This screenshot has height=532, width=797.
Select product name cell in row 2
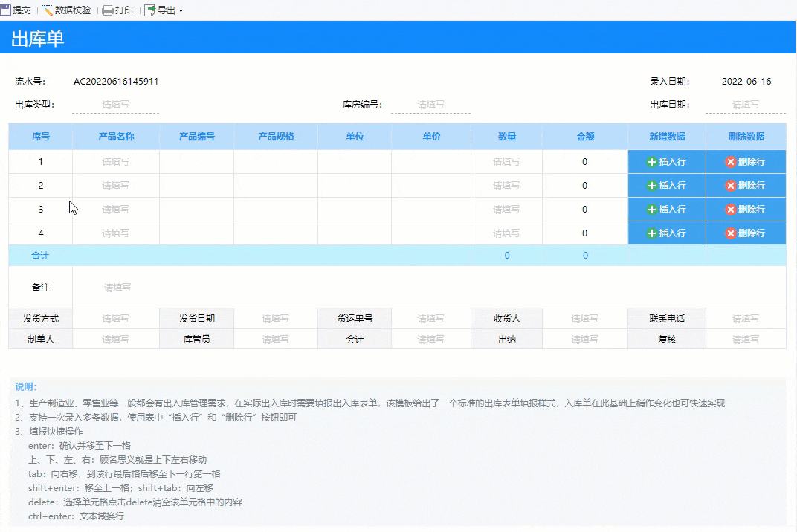[116, 186]
